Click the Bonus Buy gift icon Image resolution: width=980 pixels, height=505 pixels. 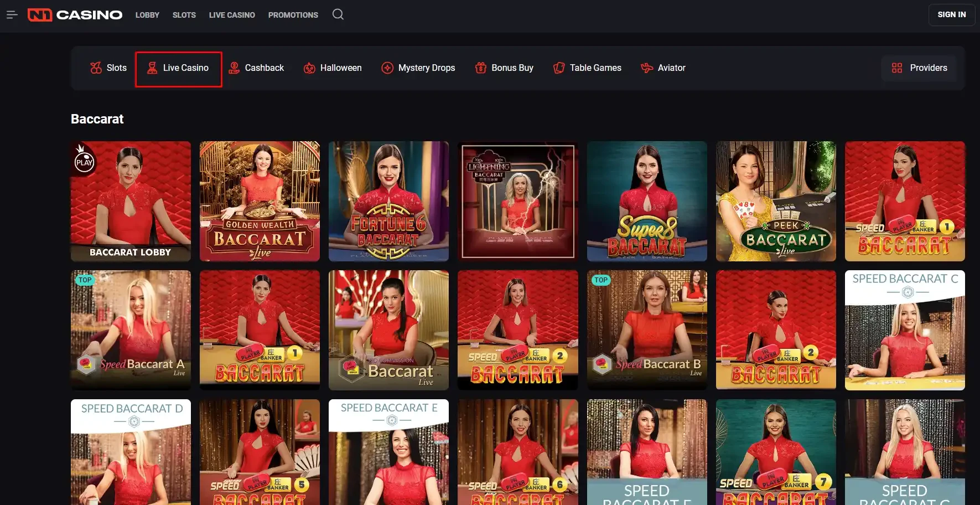pos(481,68)
